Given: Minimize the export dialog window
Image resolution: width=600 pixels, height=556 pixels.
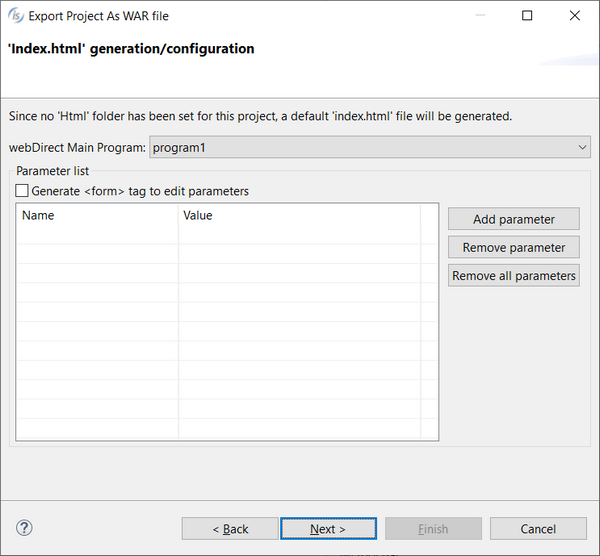Looking at the screenshot, I should coord(480,16).
